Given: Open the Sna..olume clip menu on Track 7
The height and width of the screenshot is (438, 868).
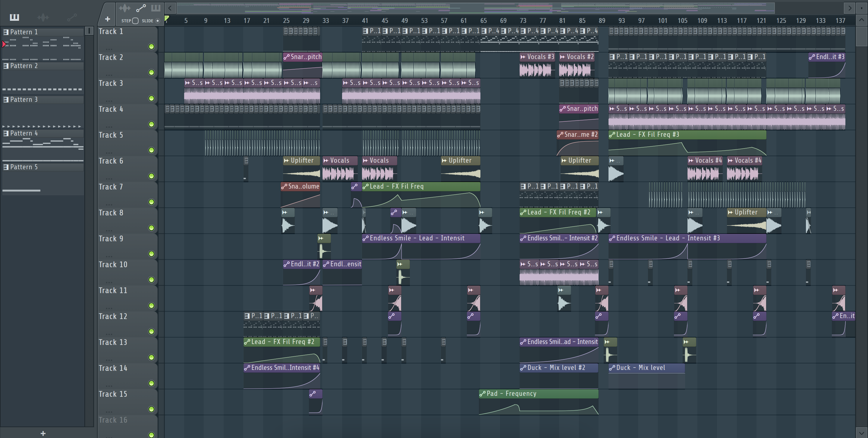Looking at the screenshot, I should [x=284, y=186].
